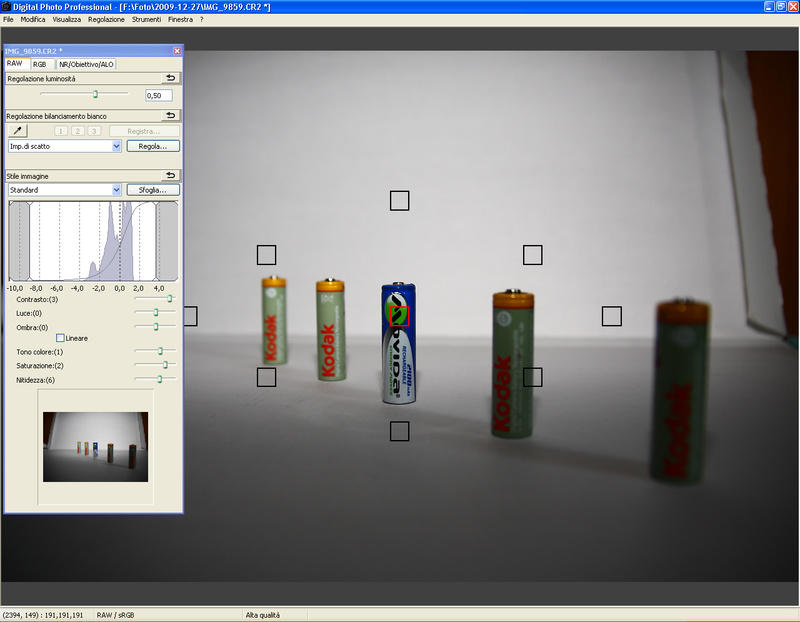
Task: Click the pixel coordinates status readout
Action: [43, 615]
